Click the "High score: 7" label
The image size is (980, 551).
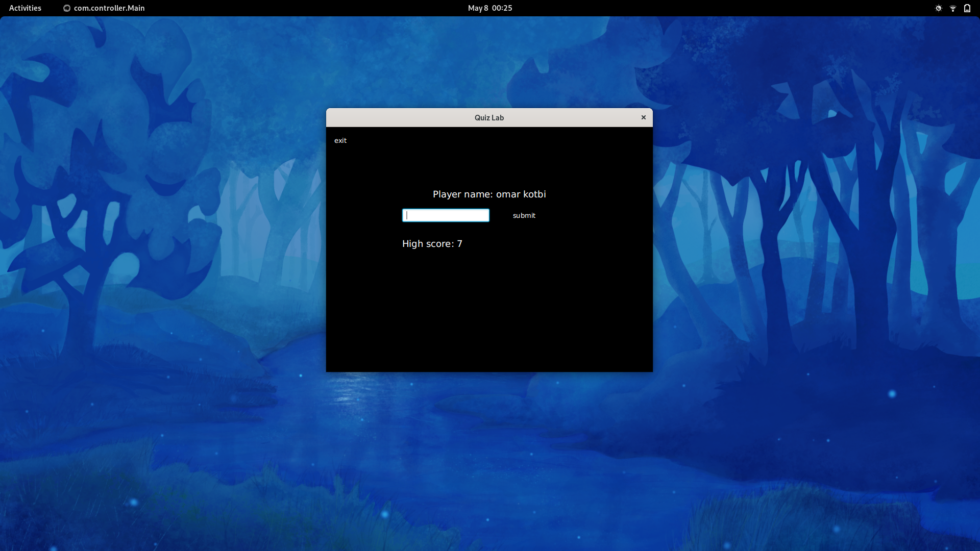(x=432, y=244)
